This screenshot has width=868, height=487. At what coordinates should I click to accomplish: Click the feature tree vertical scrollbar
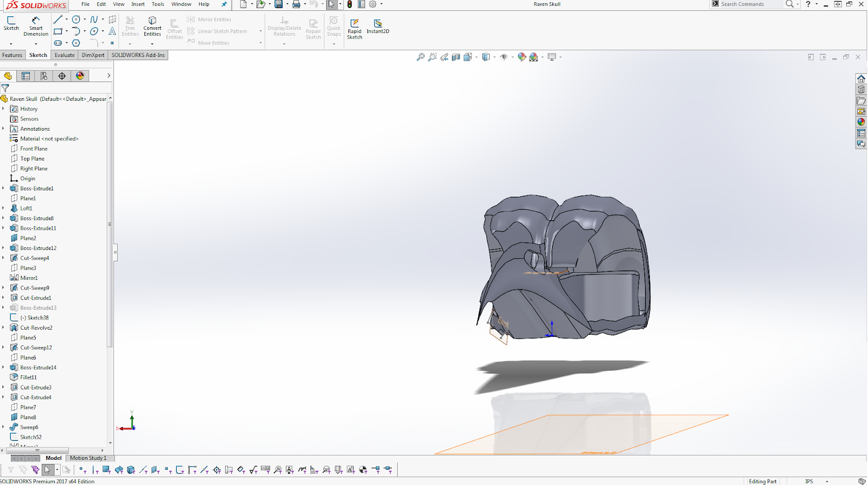[x=110, y=224]
